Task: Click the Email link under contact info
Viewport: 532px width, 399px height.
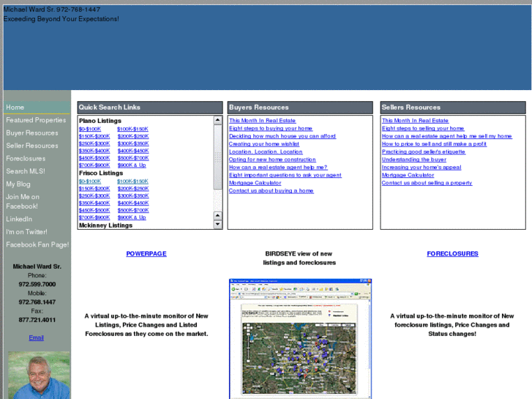Action: point(37,338)
